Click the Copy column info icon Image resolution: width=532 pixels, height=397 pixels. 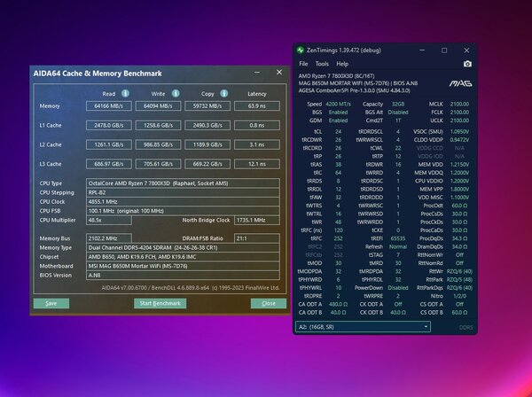(224, 93)
